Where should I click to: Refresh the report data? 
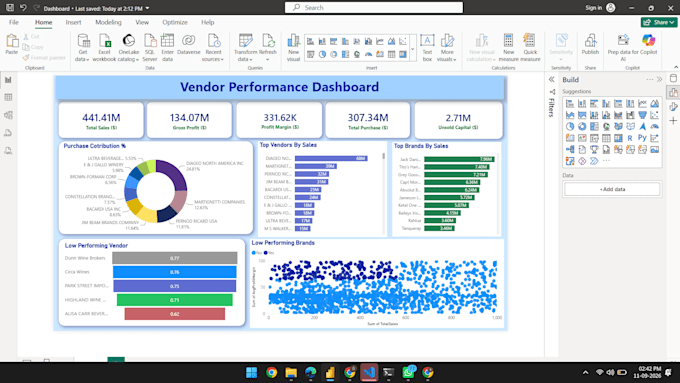coord(268,48)
